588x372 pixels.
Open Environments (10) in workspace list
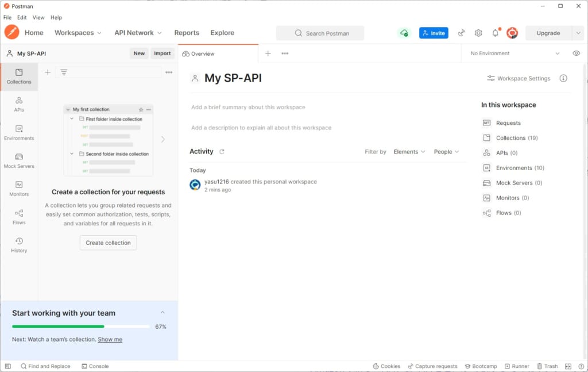coord(513,168)
